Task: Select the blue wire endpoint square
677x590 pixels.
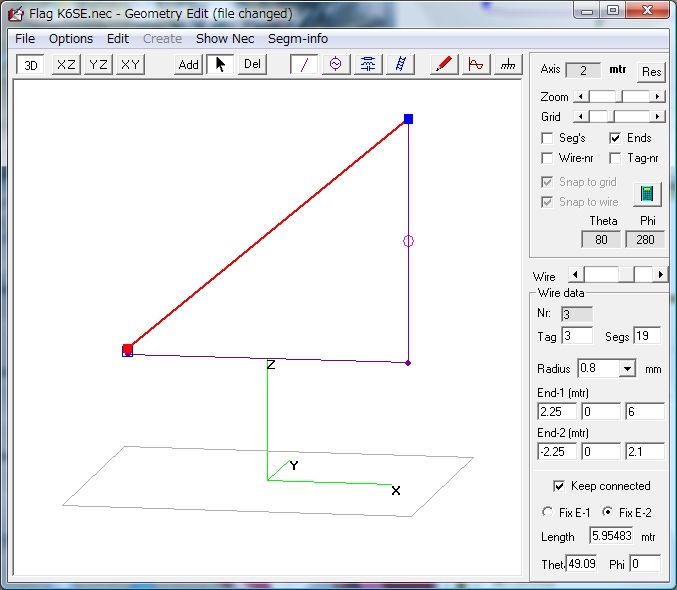Action: [x=408, y=119]
